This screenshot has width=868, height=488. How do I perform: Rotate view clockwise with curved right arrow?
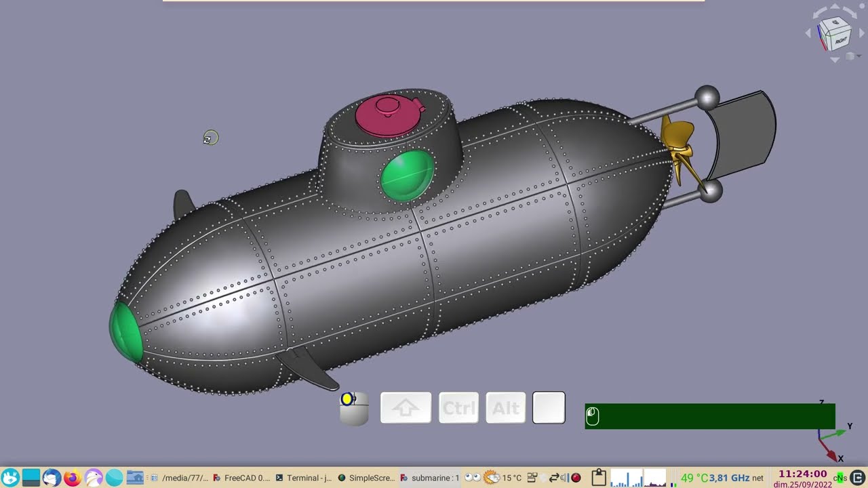click(852, 14)
